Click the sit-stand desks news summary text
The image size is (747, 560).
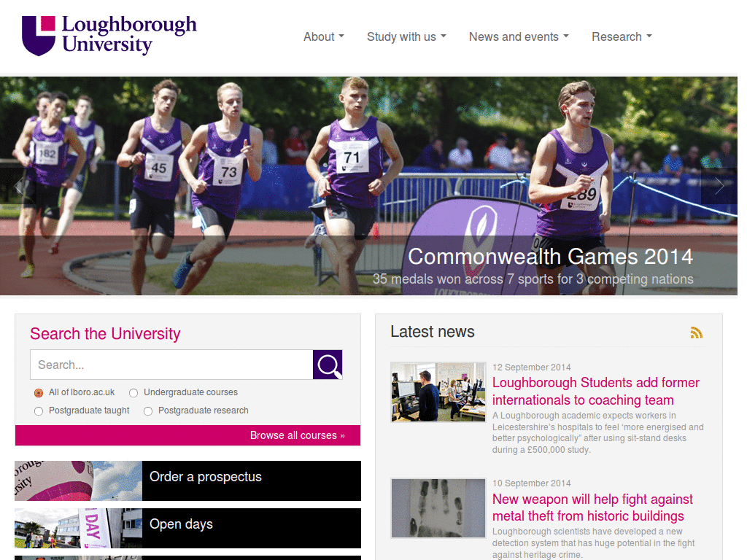pos(598,432)
